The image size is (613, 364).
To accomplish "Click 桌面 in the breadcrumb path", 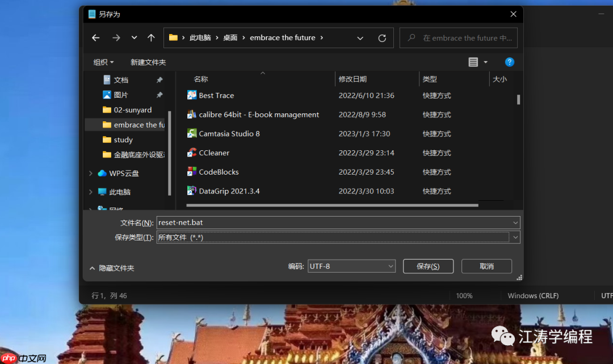I will pyautogui.click(x=230, y=37).
